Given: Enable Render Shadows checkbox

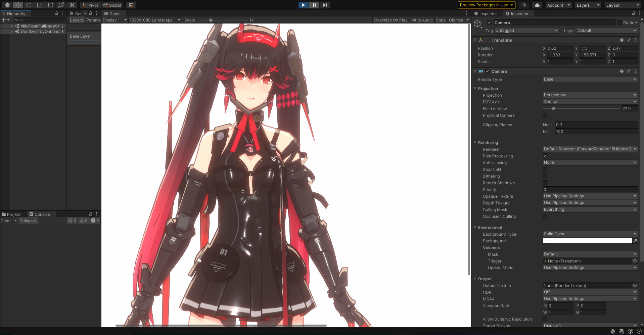Looking at the screenshot, I should 545,183.
